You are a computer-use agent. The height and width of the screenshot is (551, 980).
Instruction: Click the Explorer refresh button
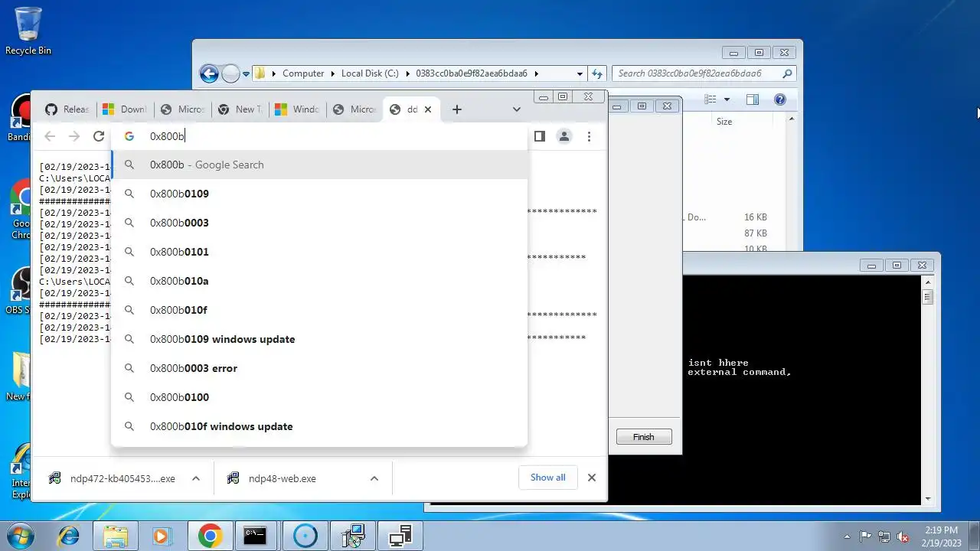[x=597, y=73]
